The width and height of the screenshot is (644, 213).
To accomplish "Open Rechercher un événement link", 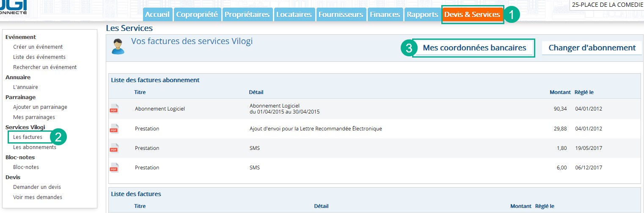I will click(x=45, y=67).
